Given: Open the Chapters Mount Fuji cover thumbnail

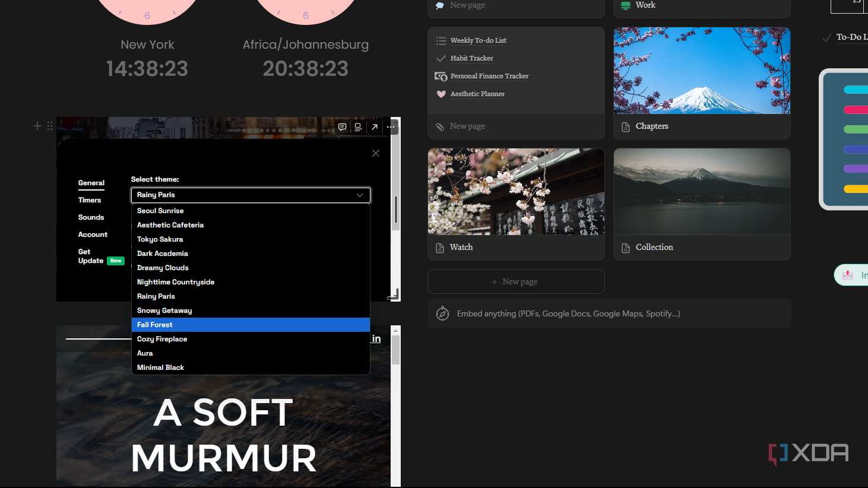Looking at the screenshot, I should (702, 71).
